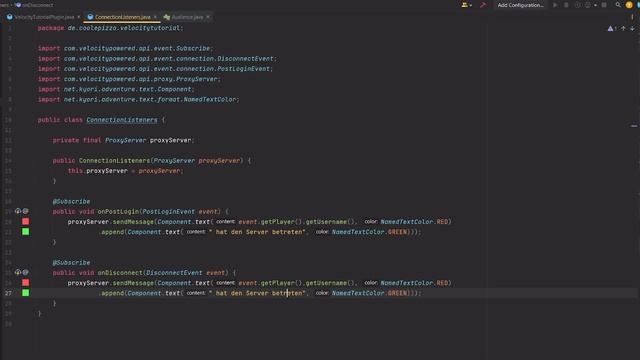Click line number 27 in the gutter
The height and width of the screenshot is (360, 640).
[x=8, y=293]
